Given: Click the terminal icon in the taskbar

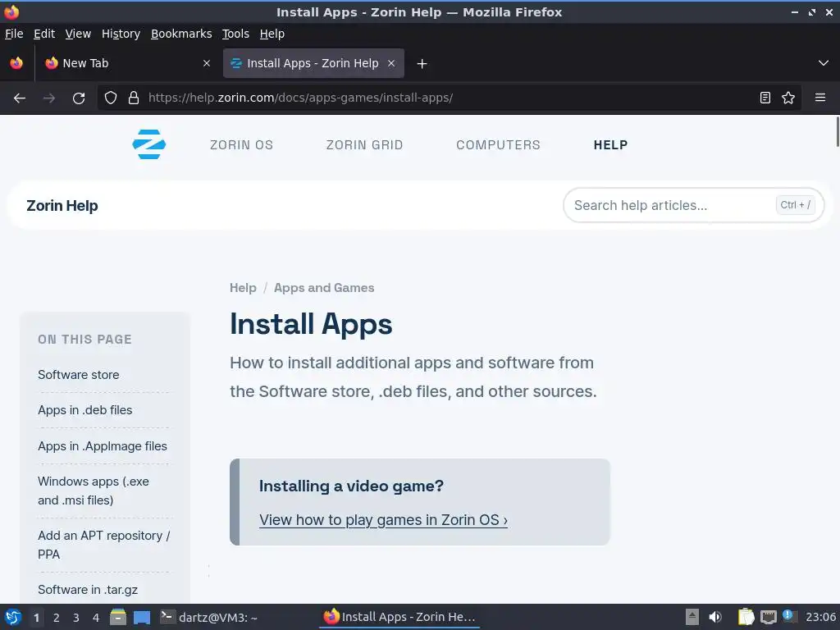Looking at the screenshot, I should point(167,617).
